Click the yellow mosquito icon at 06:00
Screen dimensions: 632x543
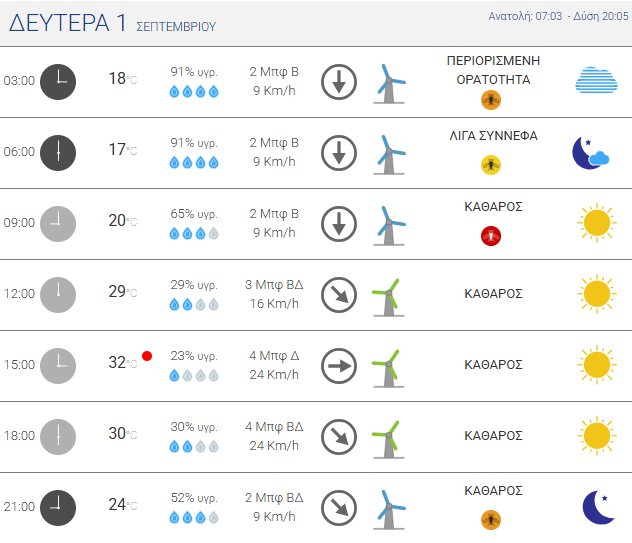point(490,164)
